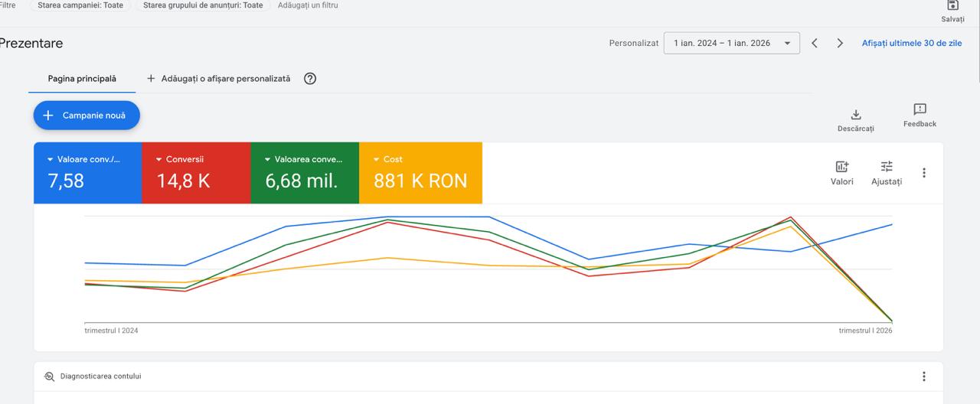Select the Pagina principală tab

pyautogui.click(x=82, y=78)
